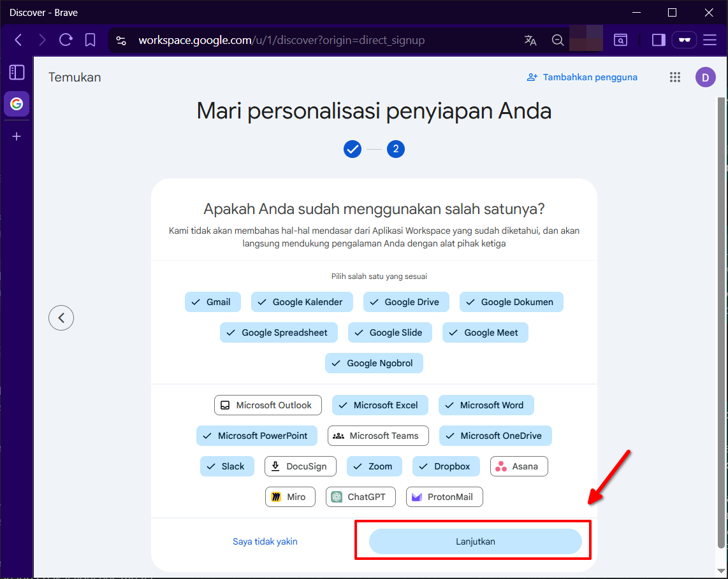Image resolution: width=728 pixels, height=579 pixels.
Task: Go to previous step with left chevron
Action: (61, 318)
